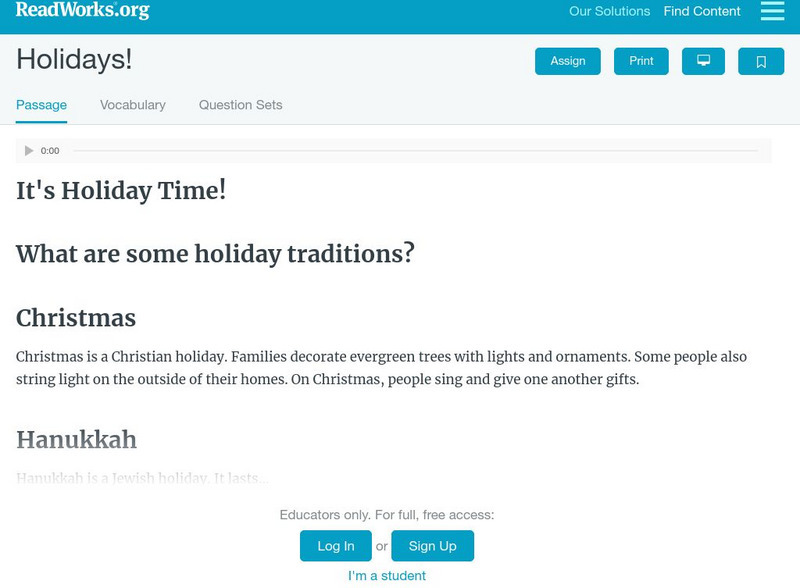Open the hamburger menu

point(772,11)
